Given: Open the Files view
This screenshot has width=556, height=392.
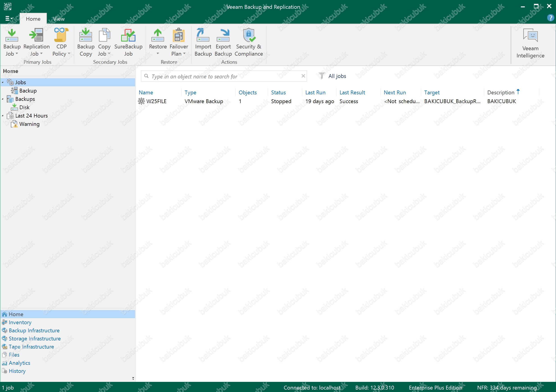Looking at the screenshot, I should pos(14,355).
